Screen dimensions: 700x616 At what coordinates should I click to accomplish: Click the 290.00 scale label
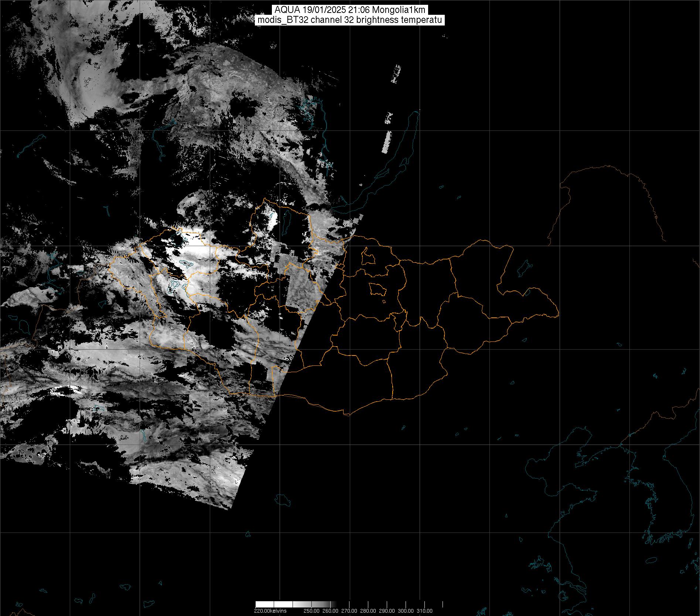387,611
